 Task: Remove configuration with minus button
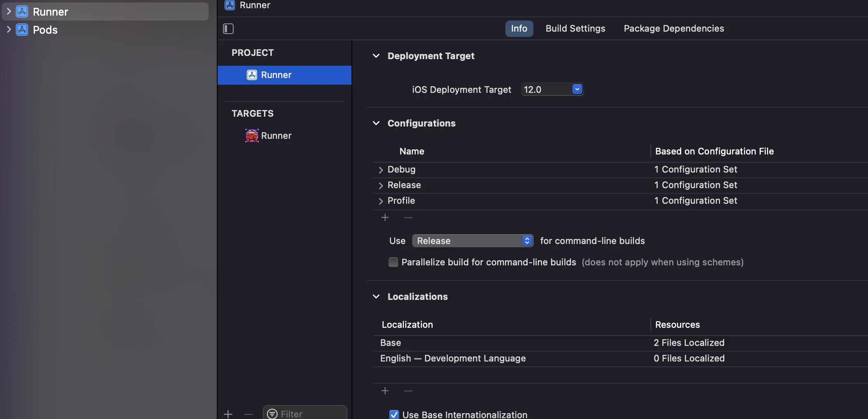[408, 217]
